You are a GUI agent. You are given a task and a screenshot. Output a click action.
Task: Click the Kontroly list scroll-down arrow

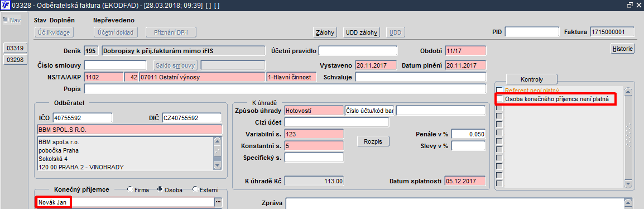click(627, 184)
